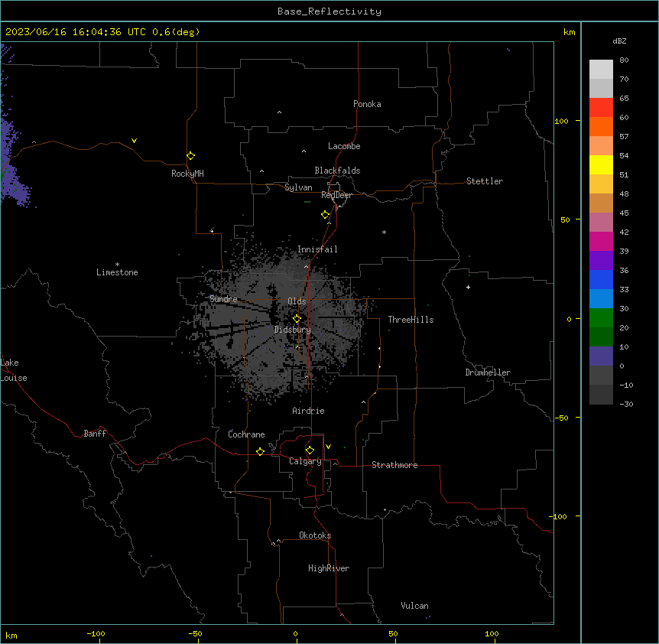
Task: Pick the bright yellow legend swatch
Action: (x=601, y=164)
